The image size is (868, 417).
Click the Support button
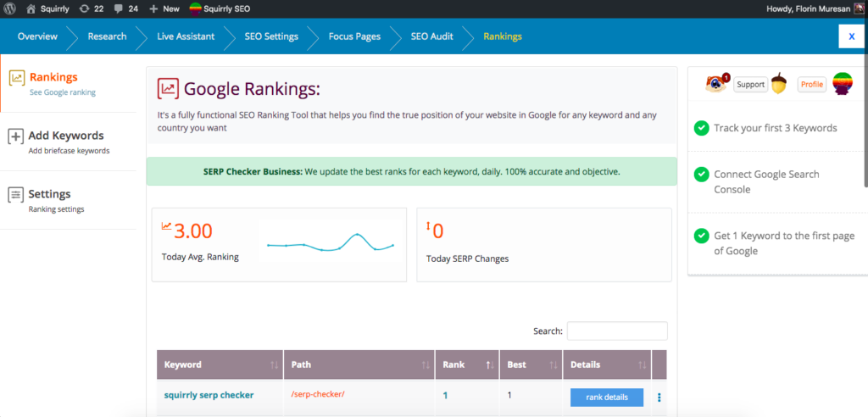[751, 85]
